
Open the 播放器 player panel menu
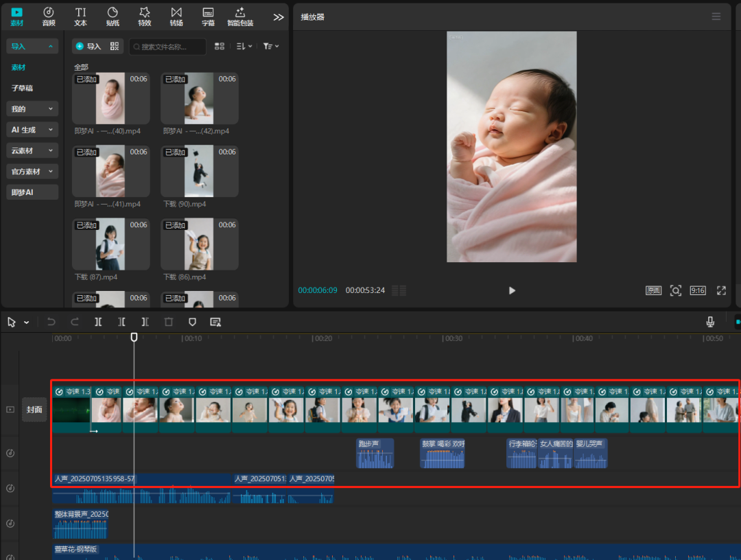(716, 16)
